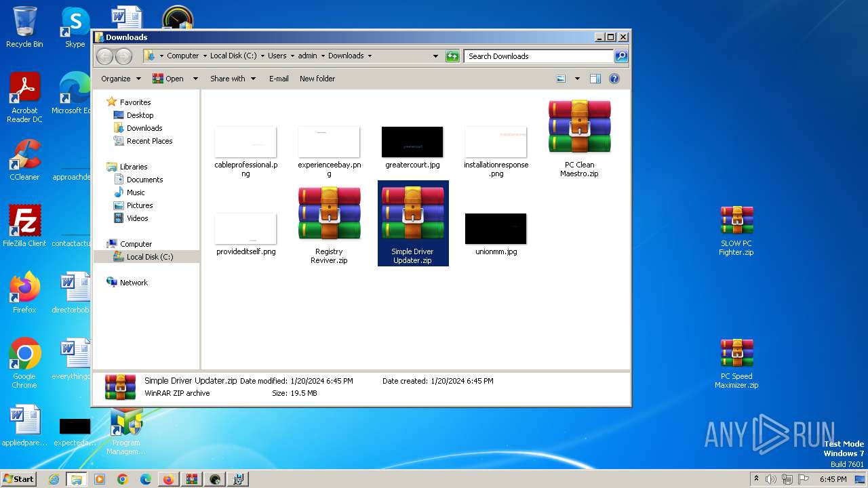
Task: Select Recycle Bin desktop icon
Action: [24, 27]
